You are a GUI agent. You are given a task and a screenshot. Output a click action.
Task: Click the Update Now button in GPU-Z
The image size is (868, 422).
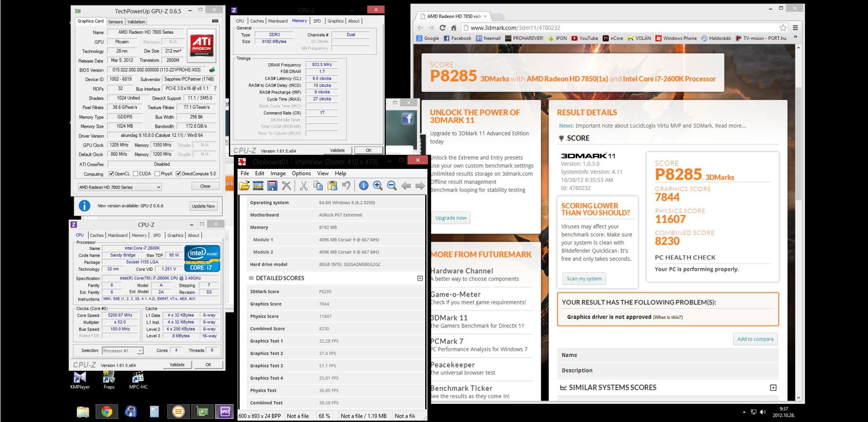coord(203,206)
